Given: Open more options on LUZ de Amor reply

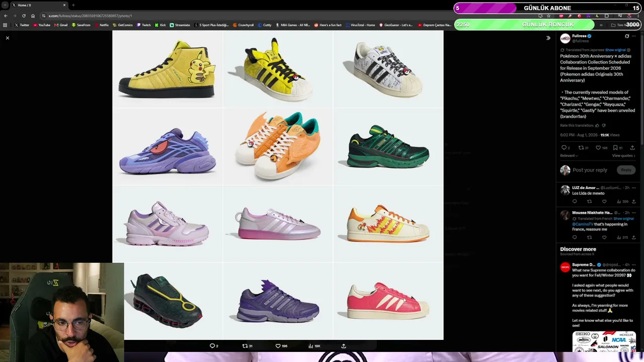Looking at the screenshot, I should tap(633, 188).
